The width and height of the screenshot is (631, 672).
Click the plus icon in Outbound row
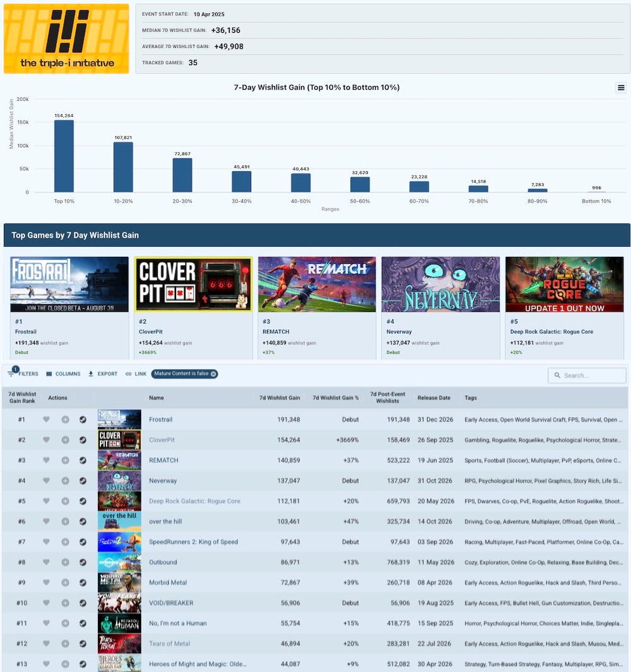[65, 562]
